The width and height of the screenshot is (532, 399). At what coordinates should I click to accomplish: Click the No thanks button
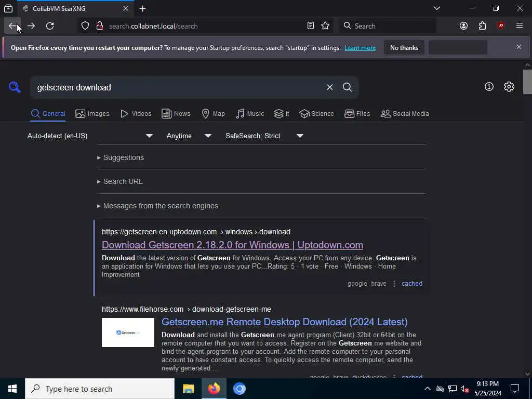pyautogui.click(x=404, y=47)
